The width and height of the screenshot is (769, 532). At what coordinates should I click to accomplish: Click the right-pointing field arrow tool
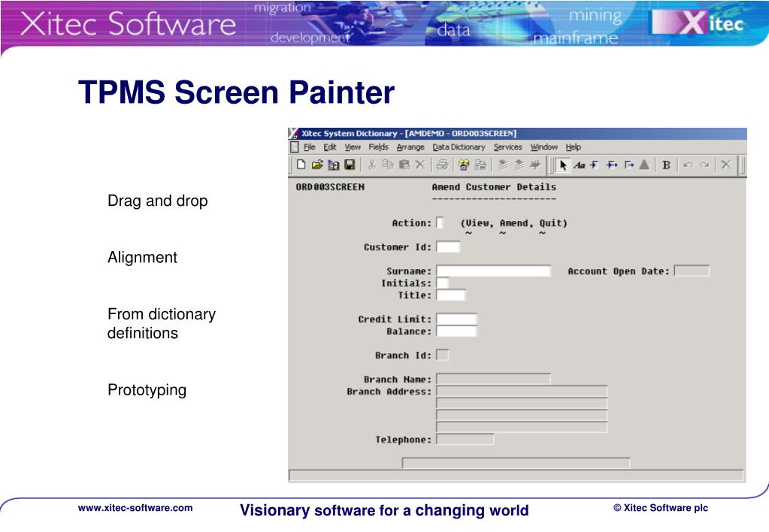[x=628, y=165]
